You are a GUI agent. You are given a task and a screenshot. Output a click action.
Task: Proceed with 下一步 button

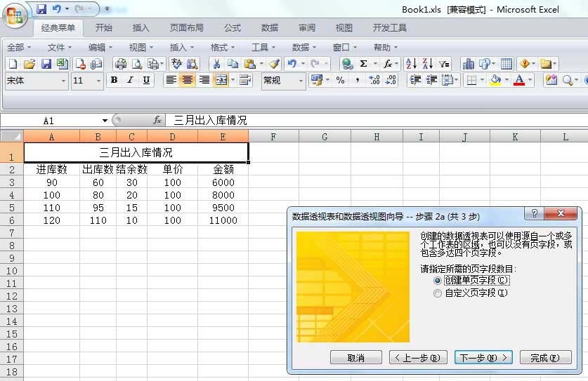pos(483,357)
